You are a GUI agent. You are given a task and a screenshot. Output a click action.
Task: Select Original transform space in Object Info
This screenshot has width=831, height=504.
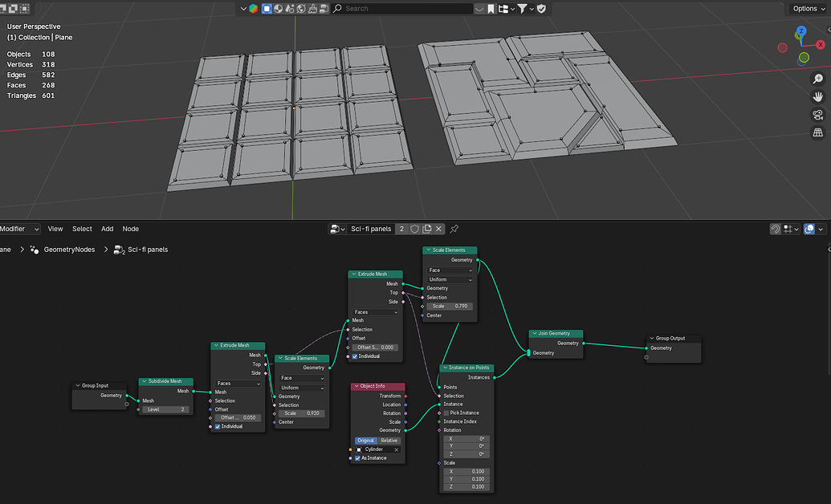tap(365, 441)
